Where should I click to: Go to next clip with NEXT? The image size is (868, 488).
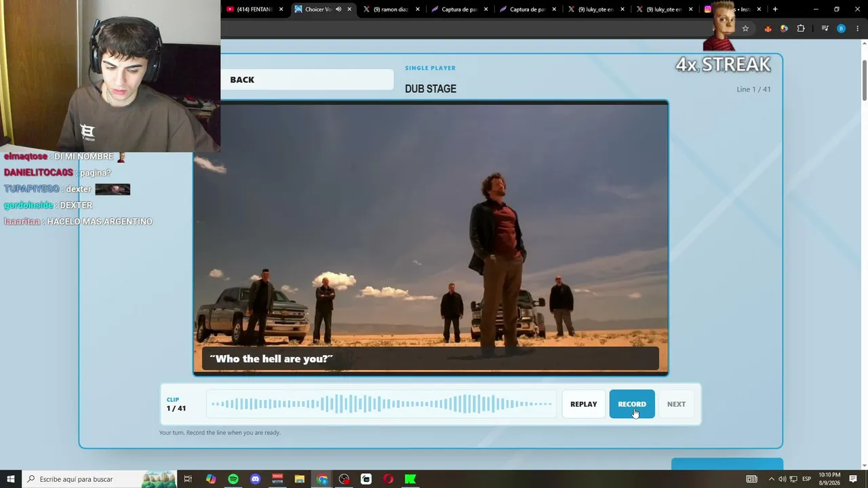[x=676, y=404]
